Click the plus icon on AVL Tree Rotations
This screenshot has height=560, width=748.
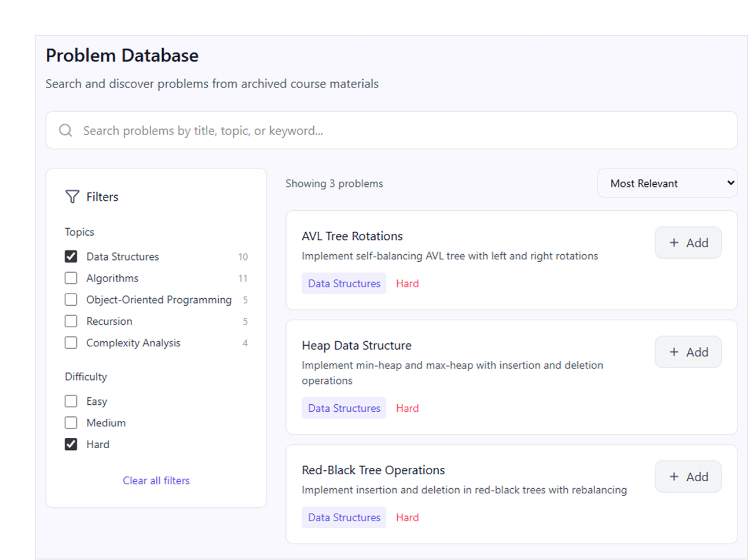pyautogui.click(x=674, y=243)
